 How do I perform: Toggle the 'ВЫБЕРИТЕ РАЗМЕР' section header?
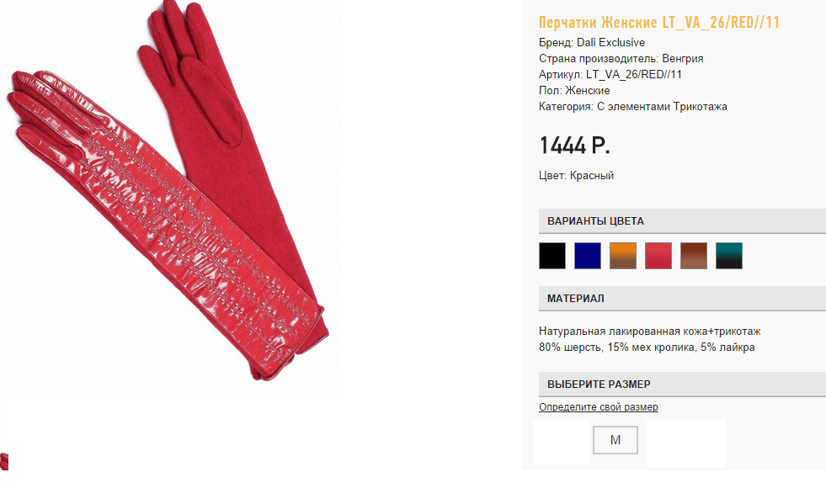[x=682, y=385]
